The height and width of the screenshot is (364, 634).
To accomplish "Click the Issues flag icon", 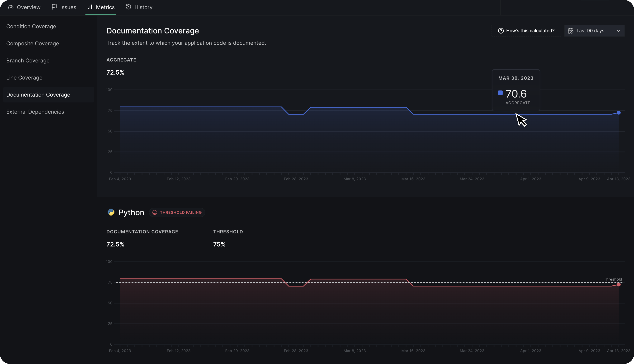I will (x=54, y=7).
